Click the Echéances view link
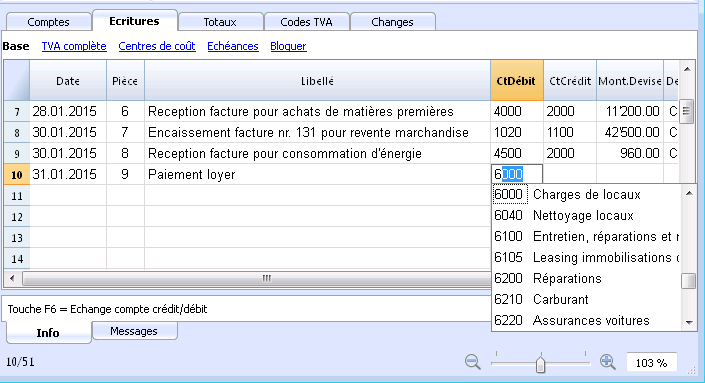This screenshot has width=705, height=383. click(x=233, y=46)
